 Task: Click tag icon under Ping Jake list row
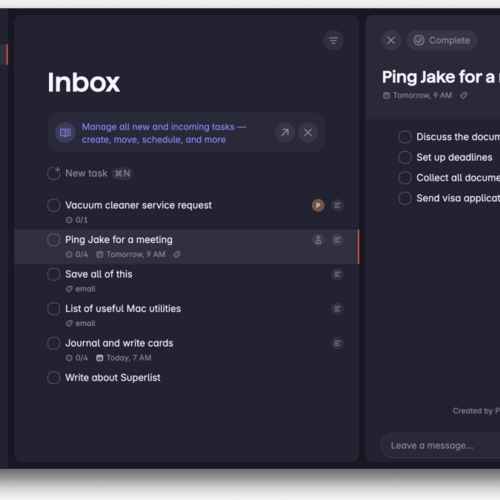(177, 255)
